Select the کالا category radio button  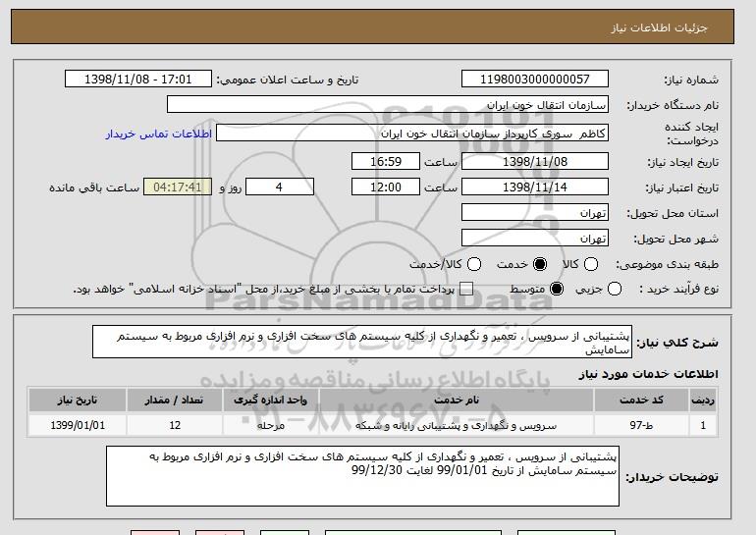[x=591, y=264]
